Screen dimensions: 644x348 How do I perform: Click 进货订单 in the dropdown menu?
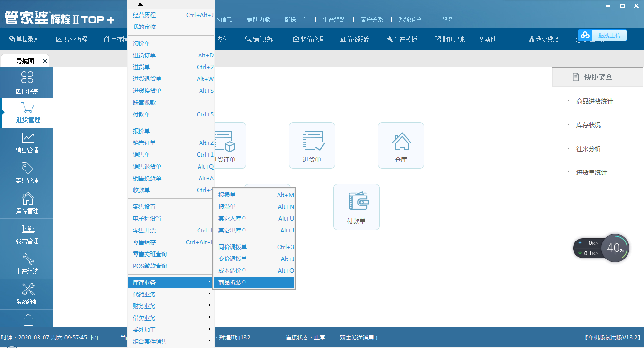(x=171, y=55)
